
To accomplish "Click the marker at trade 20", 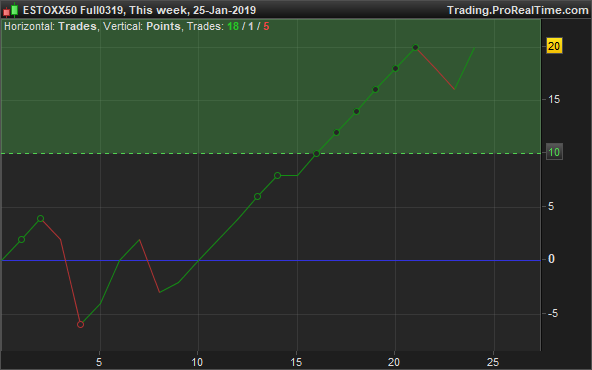I will click(395, 69).
